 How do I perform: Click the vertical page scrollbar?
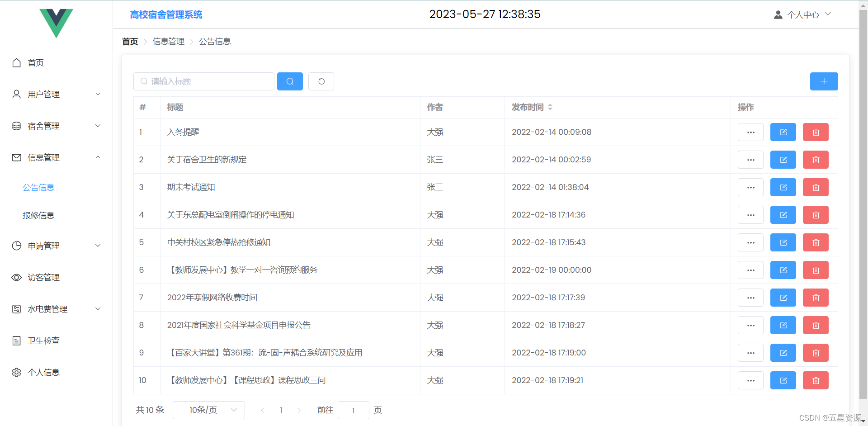[x=863, y=205]
